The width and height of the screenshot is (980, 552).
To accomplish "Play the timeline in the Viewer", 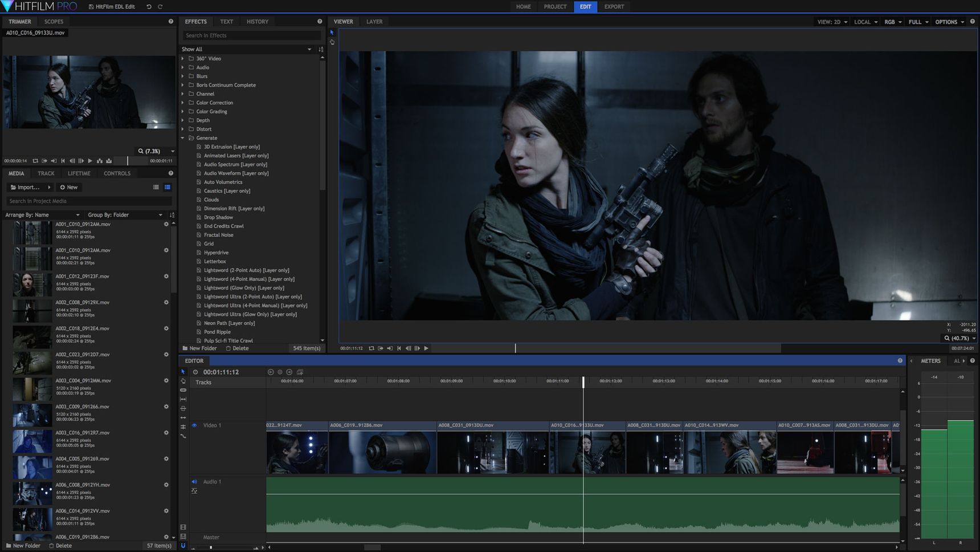I will pos(426,348).
